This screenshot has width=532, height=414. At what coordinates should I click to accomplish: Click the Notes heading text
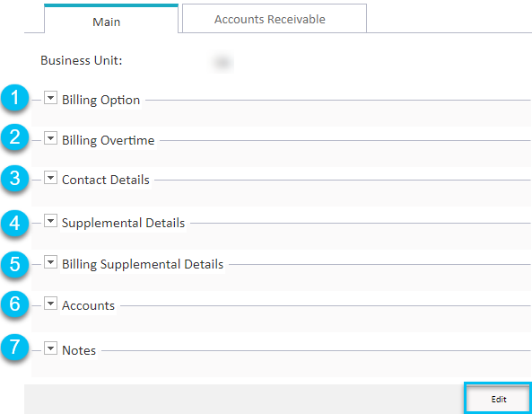click(x=79, y=350)
